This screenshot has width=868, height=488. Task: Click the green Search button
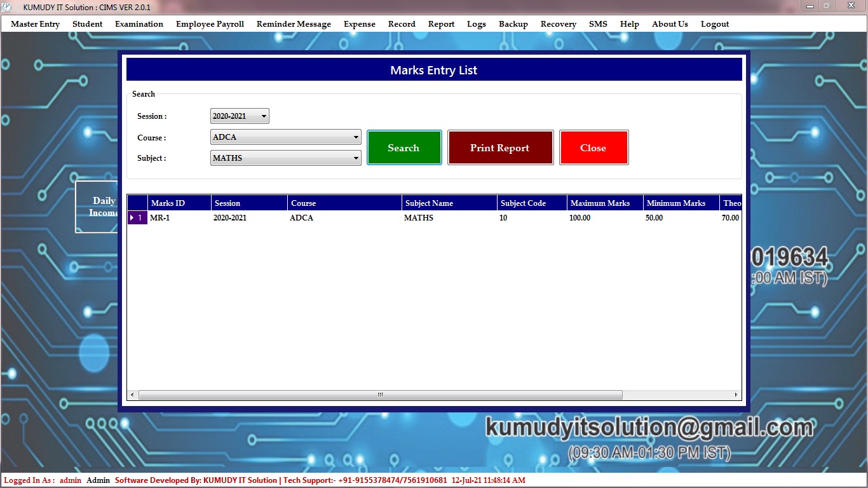click(x=403, y=148)
